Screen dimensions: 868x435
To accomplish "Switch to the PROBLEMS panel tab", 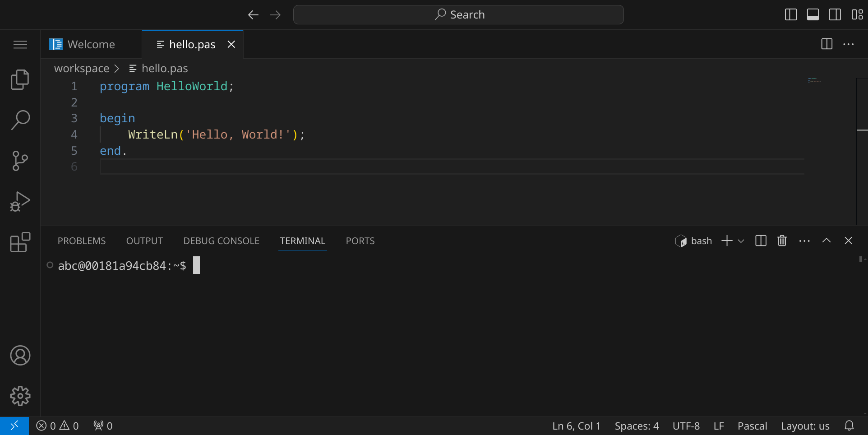I will pyautogui.click(x=82, y=241).
